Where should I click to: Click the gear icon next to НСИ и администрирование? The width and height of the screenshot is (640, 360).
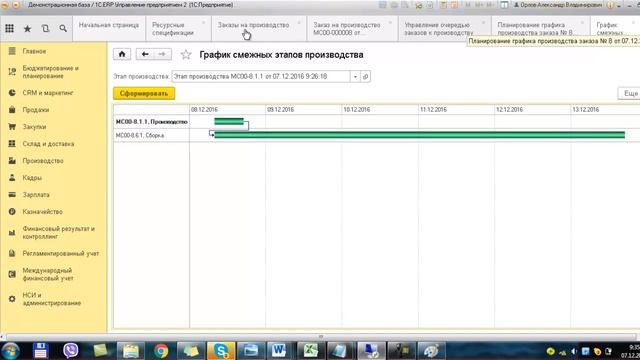[12, 299]
